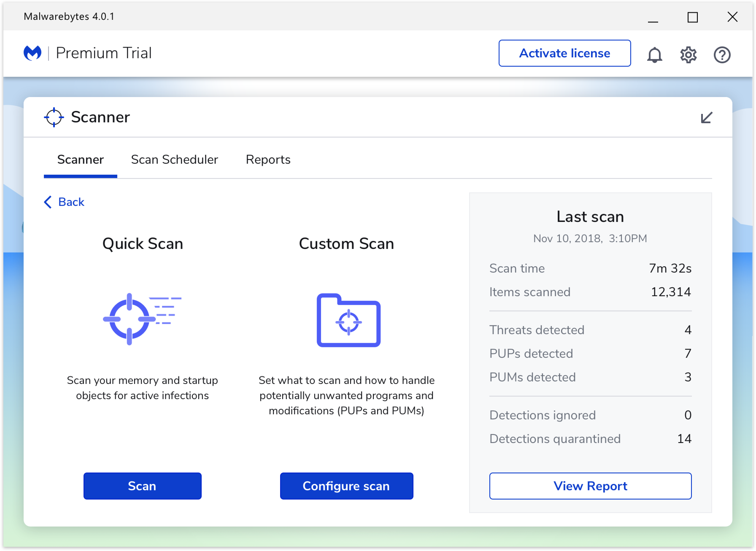Click the Quick Scan heading
The image size is (756, 551).
point(143,243)
